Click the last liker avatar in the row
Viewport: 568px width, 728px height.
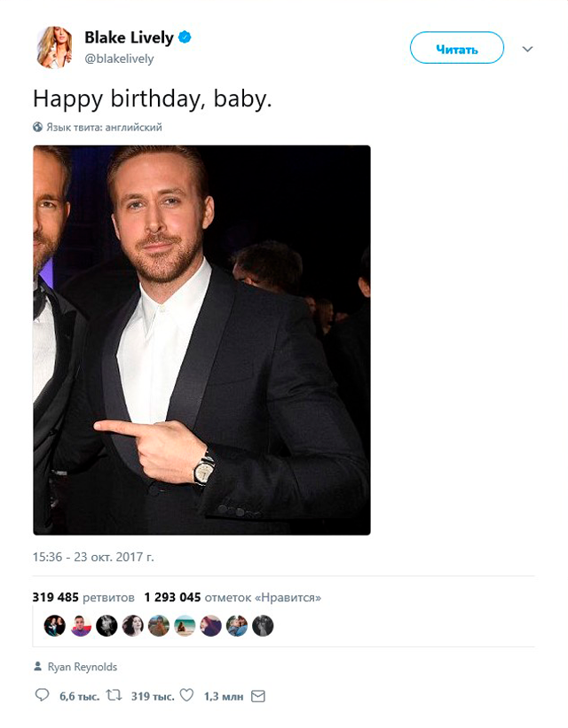pyautogui.click(x=263, y=625)
